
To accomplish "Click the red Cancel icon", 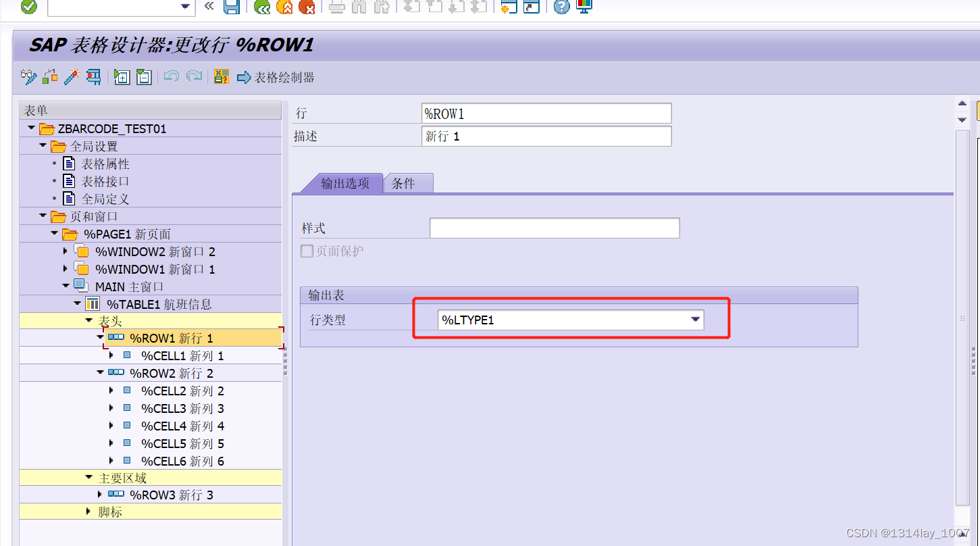I will tap(307, 7).
